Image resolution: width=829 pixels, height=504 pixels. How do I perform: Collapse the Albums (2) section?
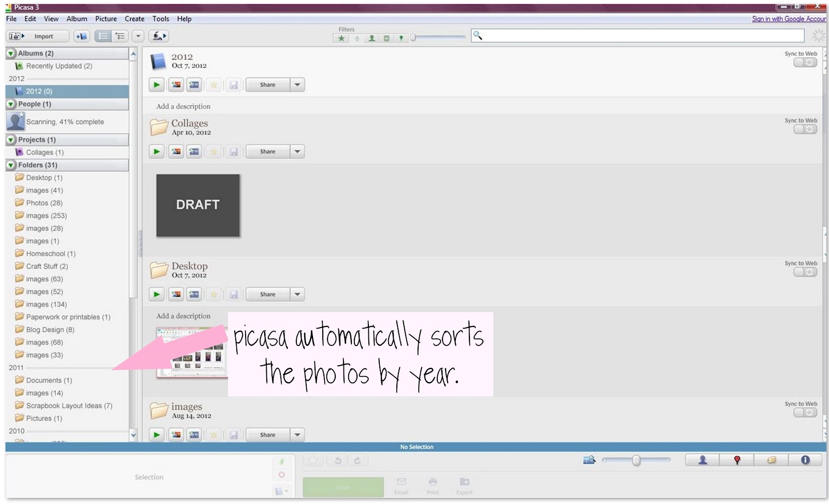(x=11, y=53)
